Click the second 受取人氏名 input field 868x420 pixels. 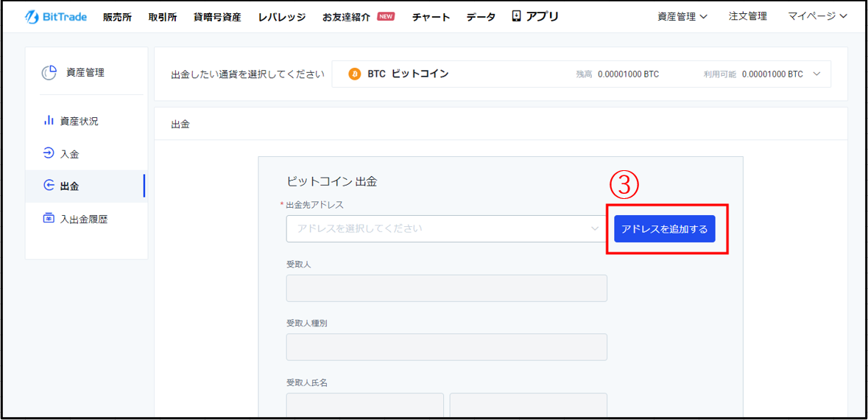[x=529, y=406]
